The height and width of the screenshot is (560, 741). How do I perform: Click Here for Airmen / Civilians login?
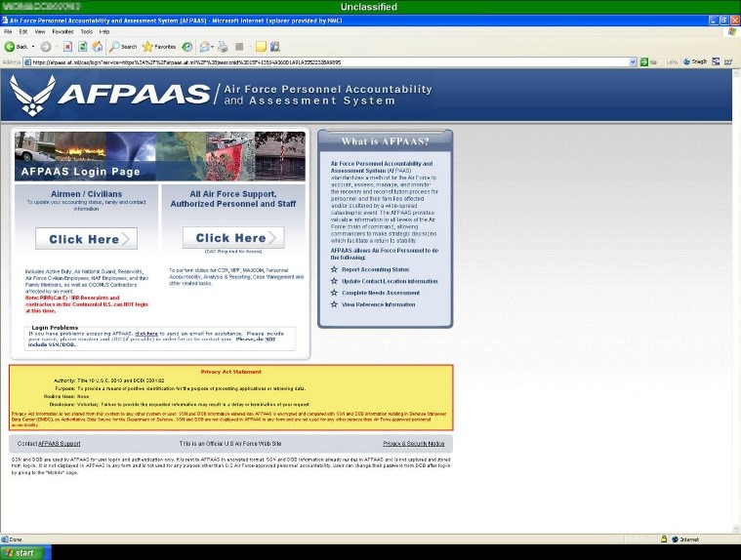[x=87, y=239]
